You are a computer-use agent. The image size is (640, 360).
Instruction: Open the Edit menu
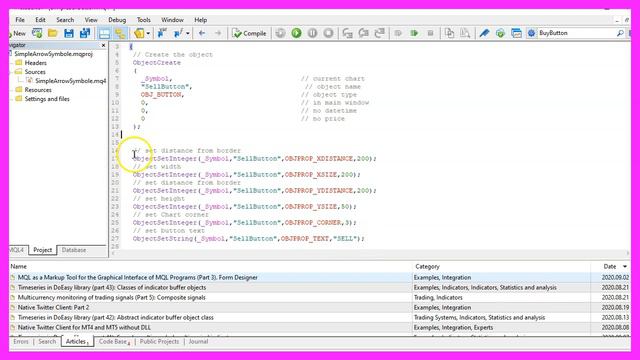[40, 20]
